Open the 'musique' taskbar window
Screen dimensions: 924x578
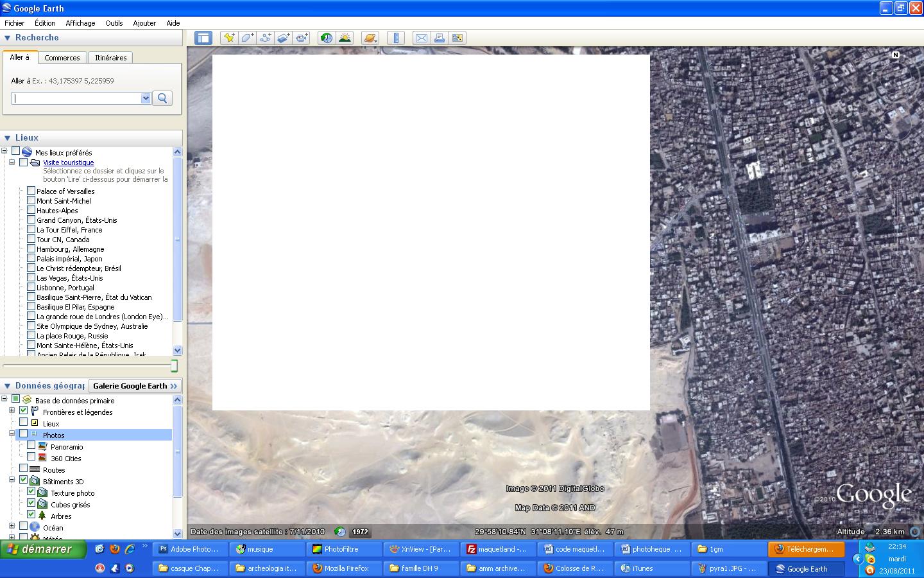[267, 549]
